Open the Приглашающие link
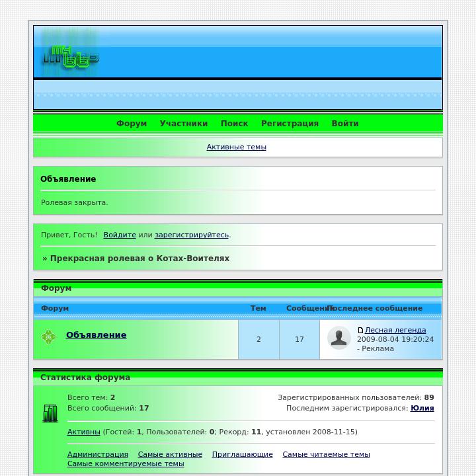 pyautogui.click(x=242, y=454)
